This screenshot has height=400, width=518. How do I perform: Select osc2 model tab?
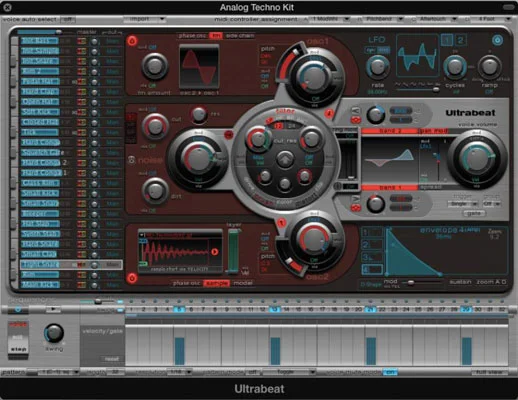[x=243, y=283]
